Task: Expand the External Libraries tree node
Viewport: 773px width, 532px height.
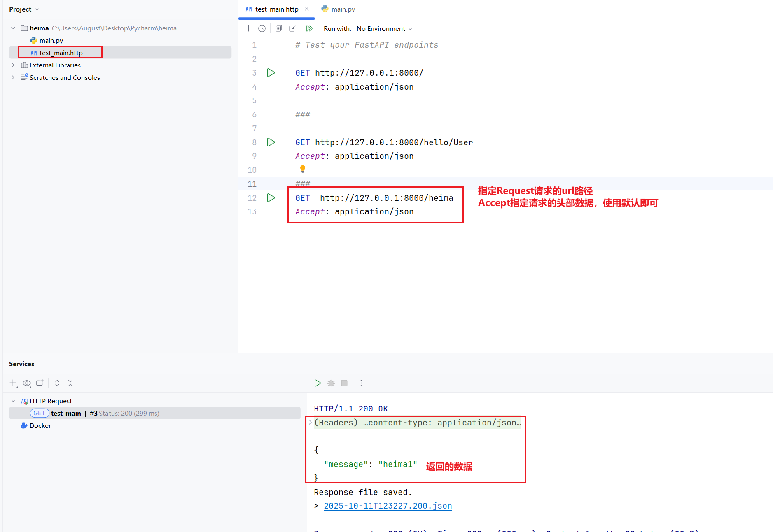Action: [x=13, y=65]
